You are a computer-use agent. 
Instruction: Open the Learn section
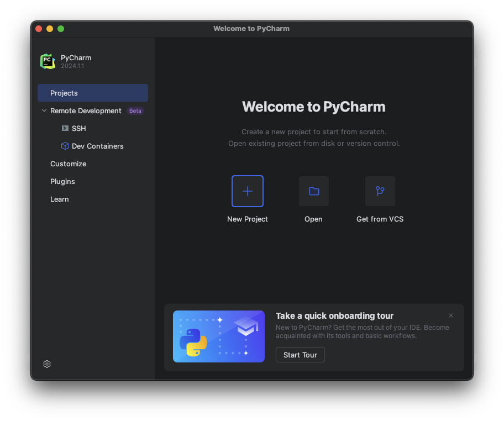click(60, 199)
